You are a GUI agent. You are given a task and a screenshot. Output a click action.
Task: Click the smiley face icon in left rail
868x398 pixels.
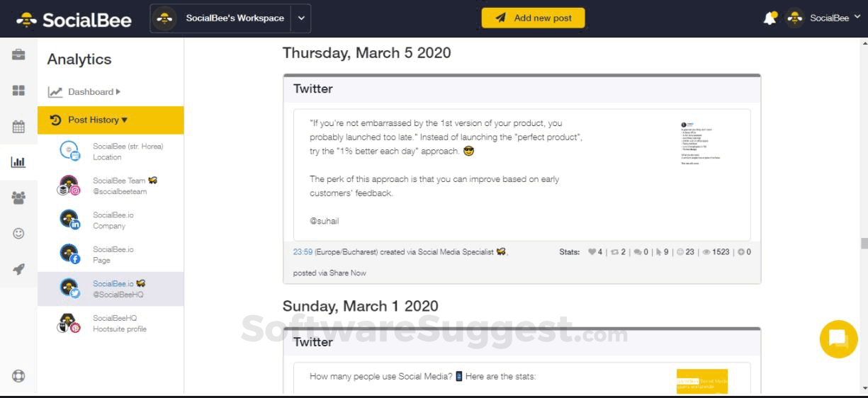tap(18, 233)
